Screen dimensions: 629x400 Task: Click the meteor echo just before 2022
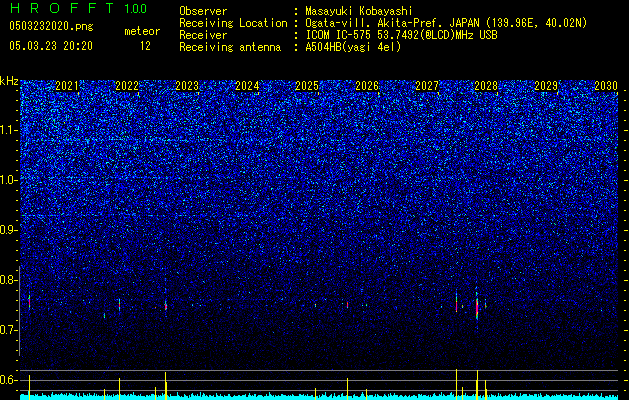pos(120,305)
